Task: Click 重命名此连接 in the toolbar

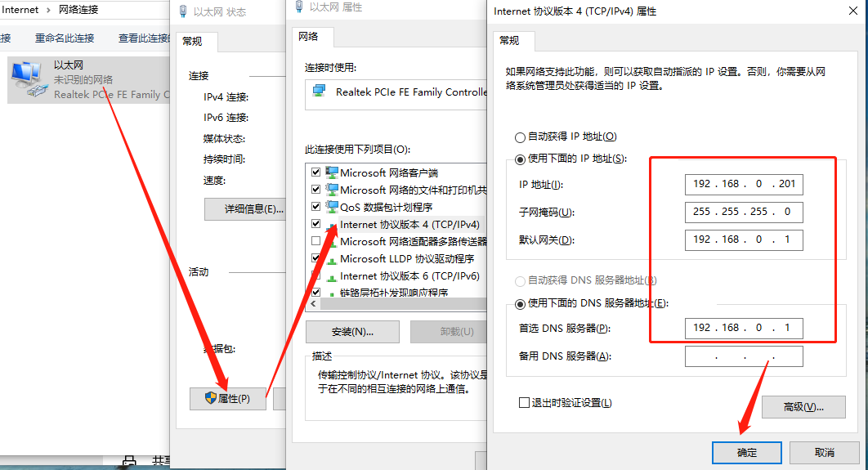Action: 65,38
